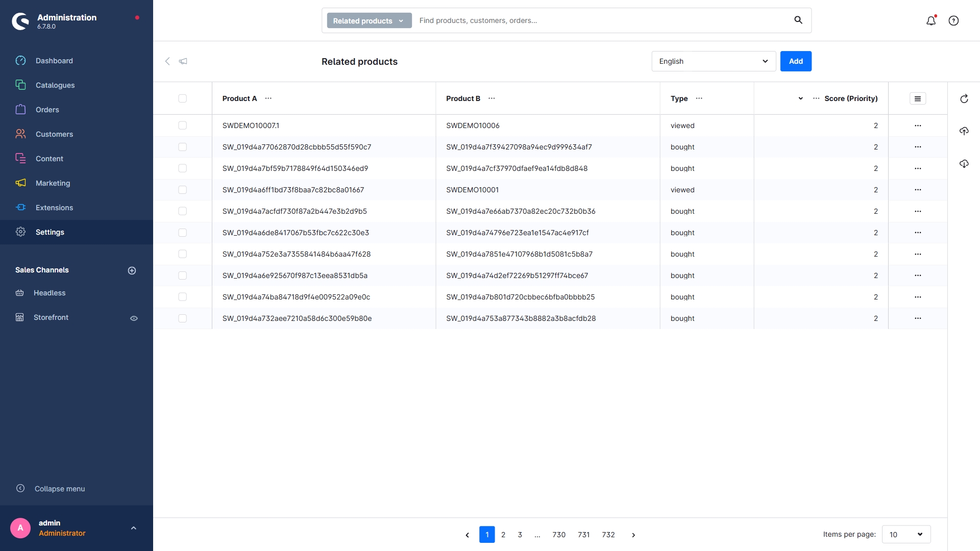The image size is (980, 551).
Task: Toggle the select-all checkbox in header
Action: [x=182, y=98]
